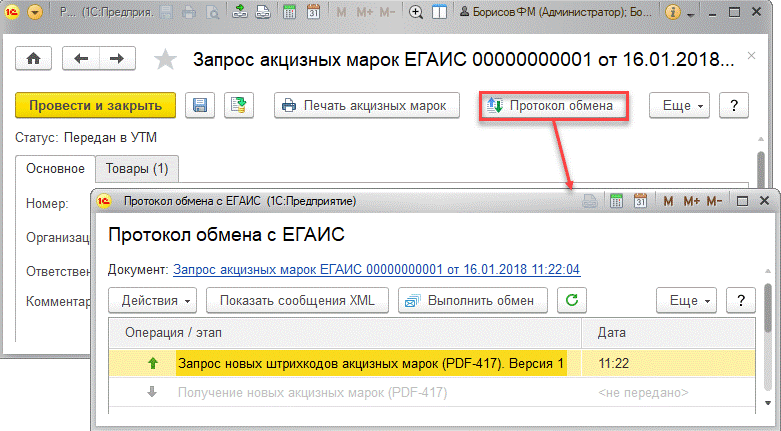Image resolution: width=781 pixels, height=431 pixels.
Task: Click the orange info icon in title bar
Action: pyautogui.click(x=673, y=12)
